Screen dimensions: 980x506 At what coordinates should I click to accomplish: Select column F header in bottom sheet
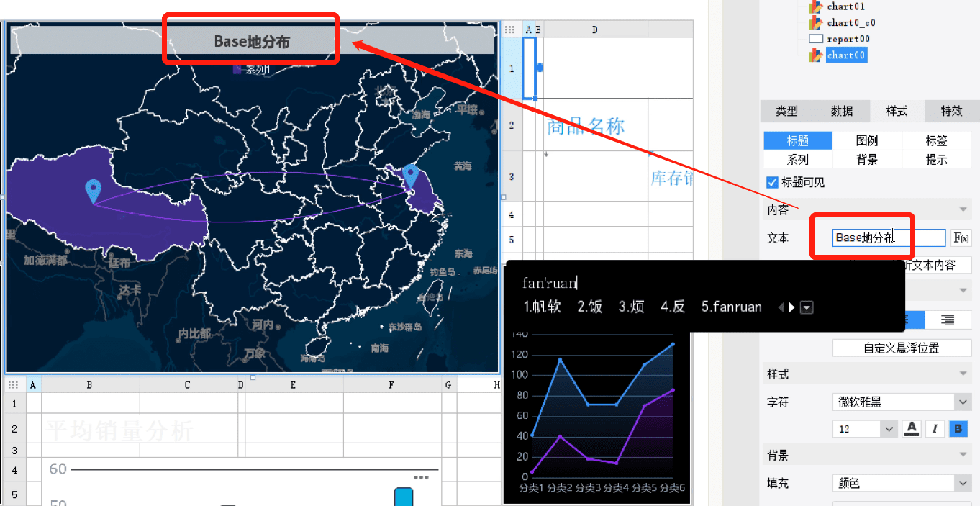pos(392,385)
